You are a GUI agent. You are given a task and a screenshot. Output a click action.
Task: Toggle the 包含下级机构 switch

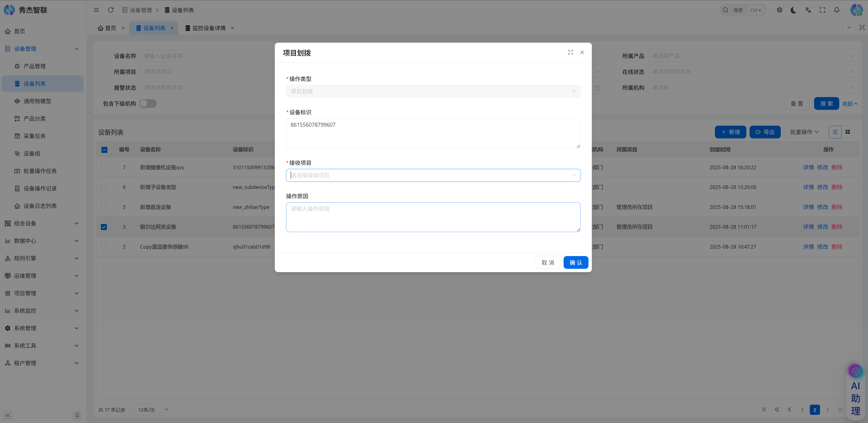148,104
